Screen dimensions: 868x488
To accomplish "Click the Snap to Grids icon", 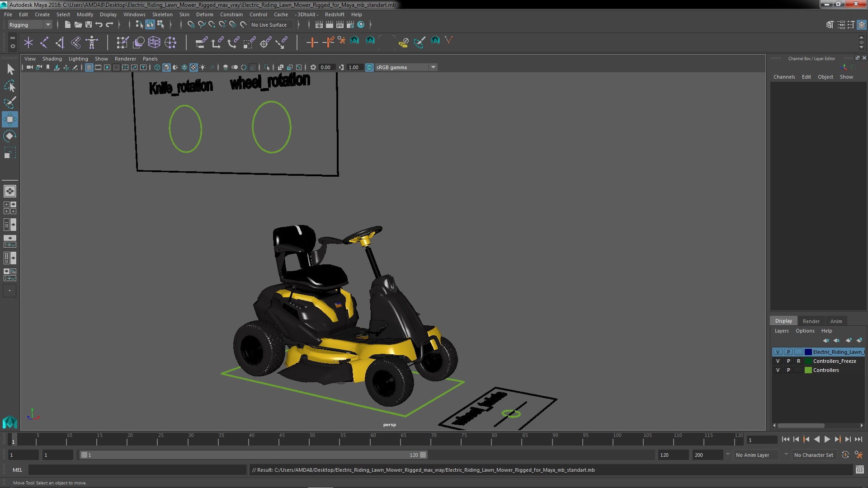I will tap(191, 25).
